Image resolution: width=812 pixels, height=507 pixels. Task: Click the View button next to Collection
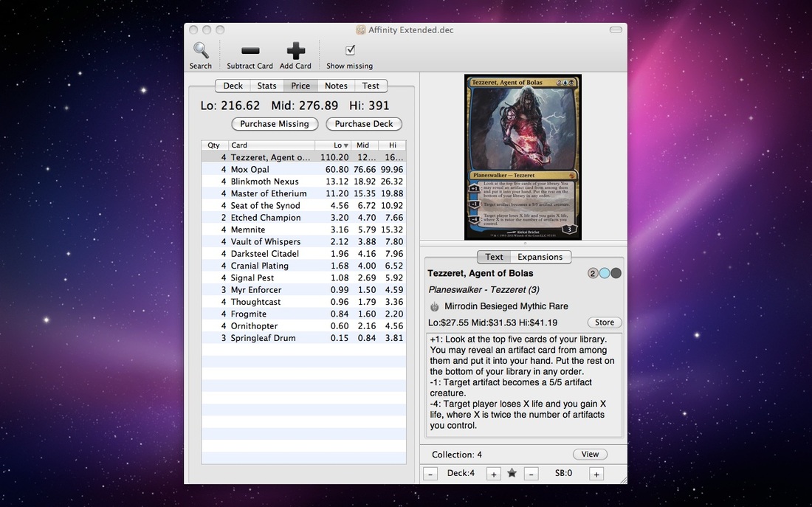pyautogui.click(x=590, y=455)
